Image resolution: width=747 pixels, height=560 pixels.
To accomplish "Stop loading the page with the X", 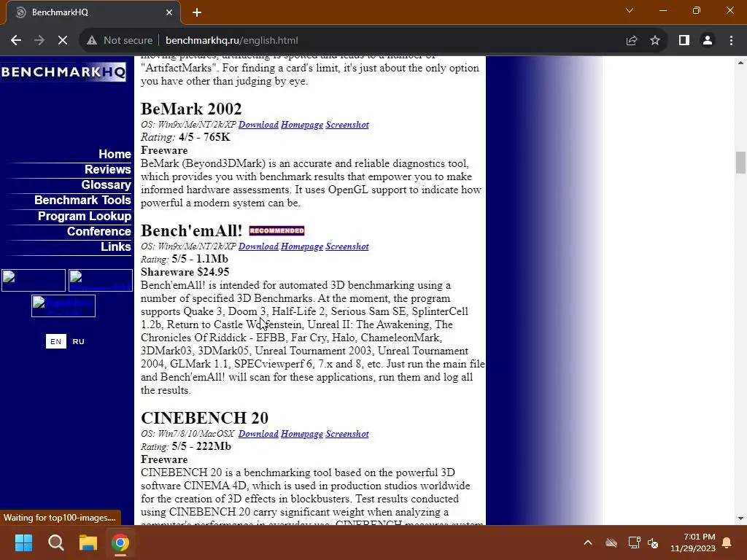I will click(63, 41).
